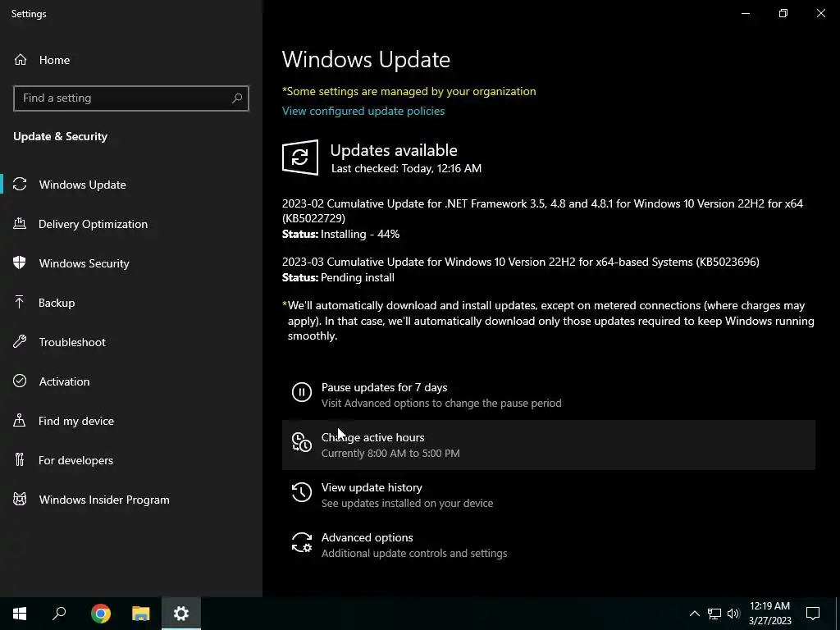Image resolution: width=840 pixels, height=630 pixels.
Task: Click the Windows Security shield icon
Action: pos(20,263)
